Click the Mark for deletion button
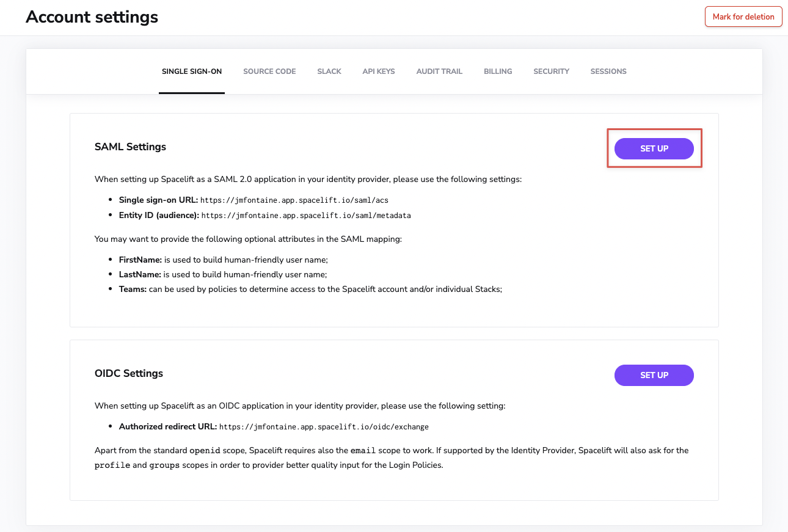Viewport: 788px width, 532px height. click(743, 17)
